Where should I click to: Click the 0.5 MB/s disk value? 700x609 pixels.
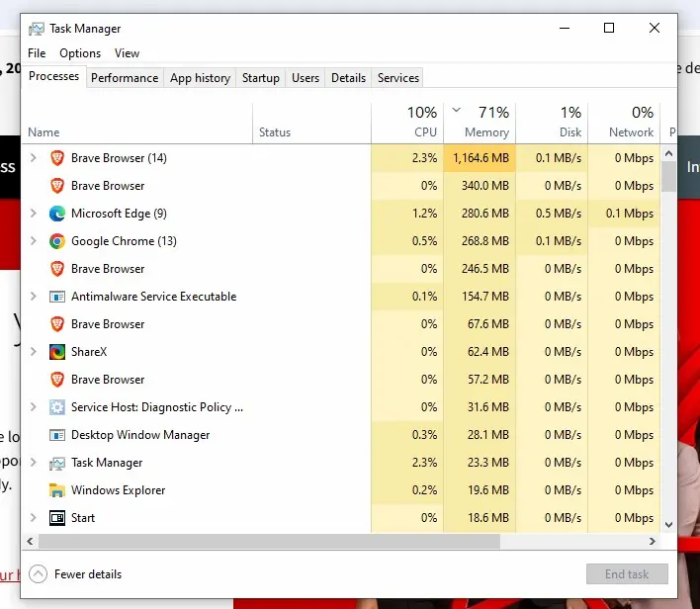click(559, 214)
